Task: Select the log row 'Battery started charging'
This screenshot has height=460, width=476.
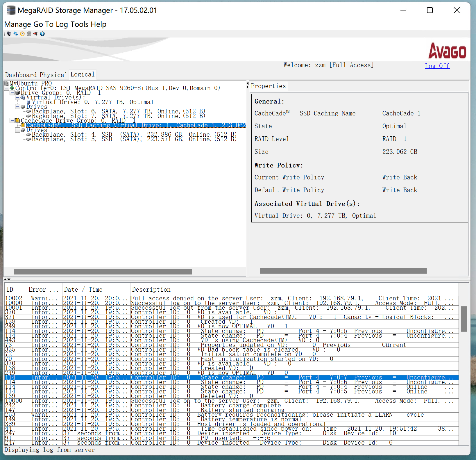Action: 232,410
